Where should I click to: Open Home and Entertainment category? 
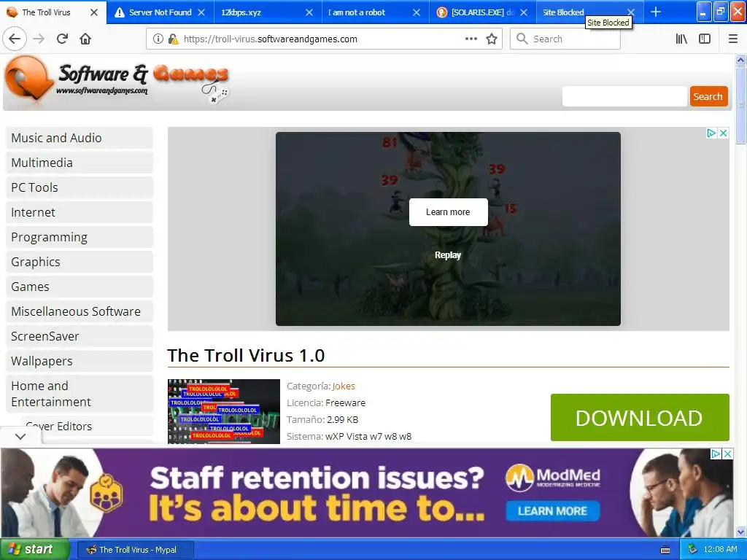79,393
